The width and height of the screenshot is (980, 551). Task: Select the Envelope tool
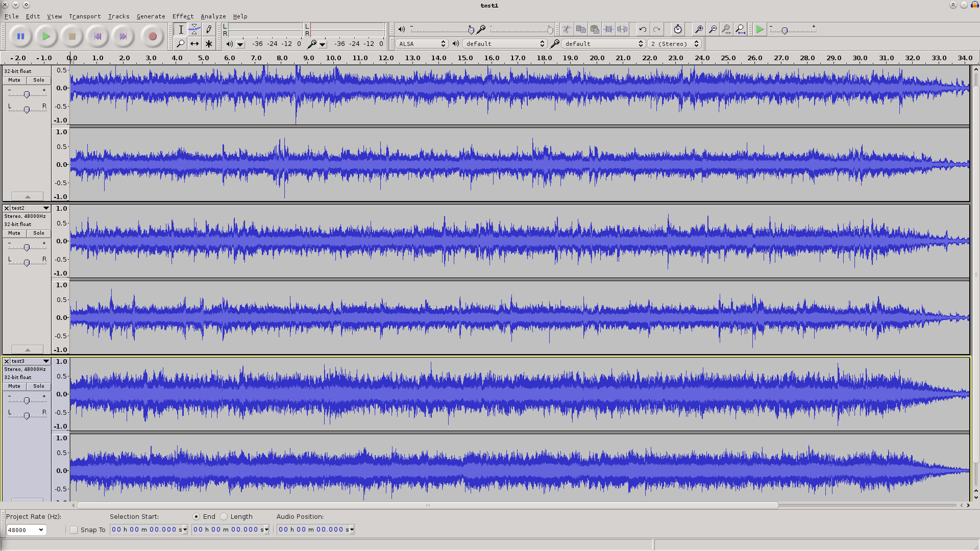point(194,29)
